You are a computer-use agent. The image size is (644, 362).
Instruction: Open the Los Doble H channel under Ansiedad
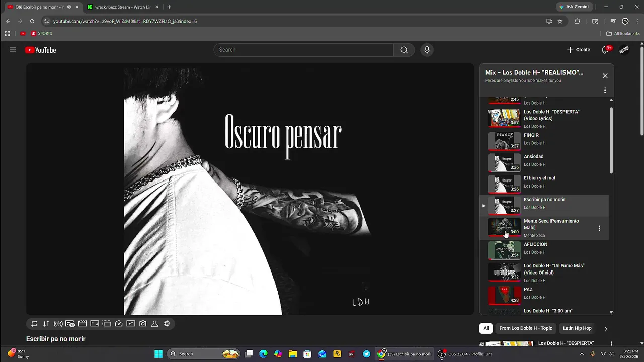pos(534,164)
